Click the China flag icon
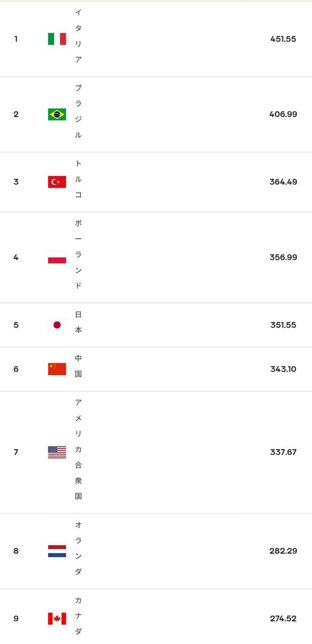Image resolution: width=312 pixels, height=644 pixels. click(57, 369)
